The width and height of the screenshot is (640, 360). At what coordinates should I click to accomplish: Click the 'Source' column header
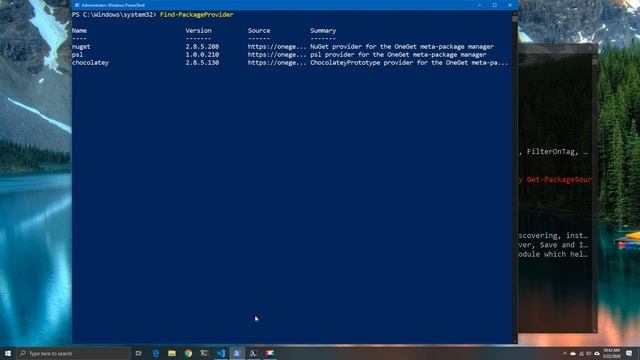coord(259,31)
